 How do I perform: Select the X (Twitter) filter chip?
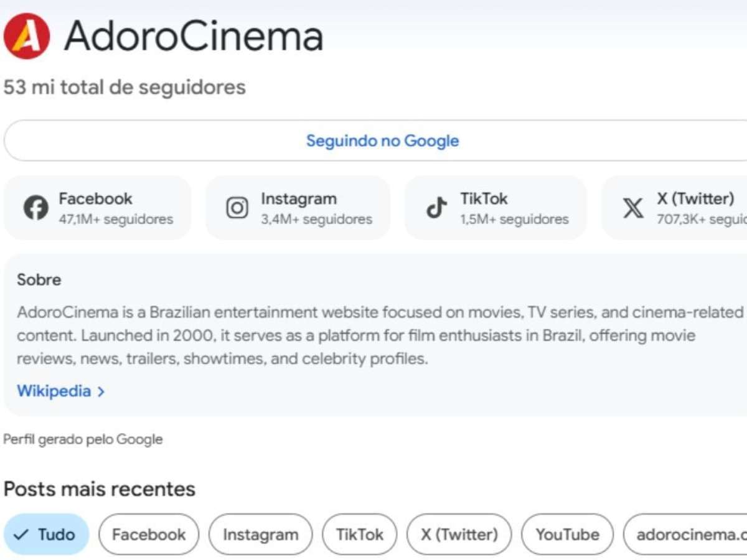[x=459, y=534]
